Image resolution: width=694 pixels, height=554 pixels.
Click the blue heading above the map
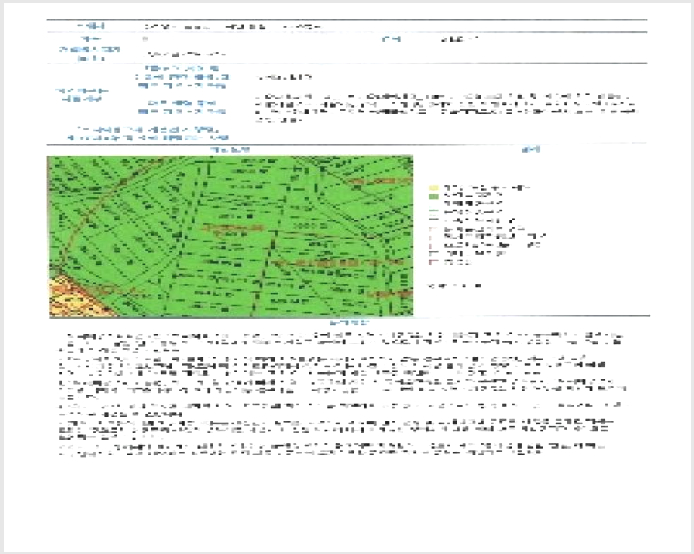tap(230, 150)
